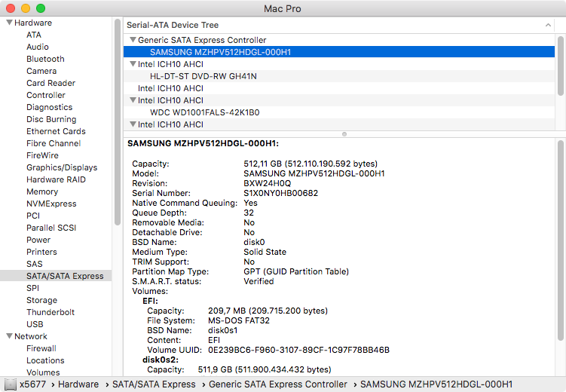Collapse the Hardware section in sidebar
Image resolution: width=566 pixels, height=392 pixels.
tap(9, 23)
